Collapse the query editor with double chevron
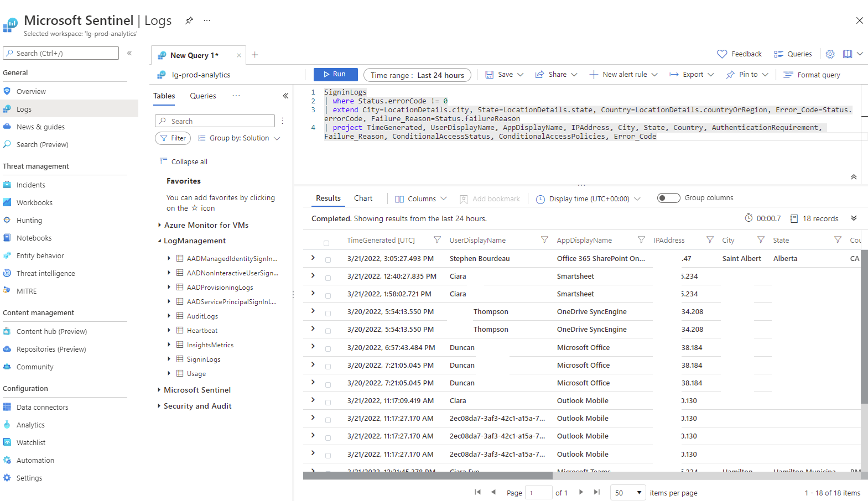This screenshot has height=501, width=868. click(854, 177)
